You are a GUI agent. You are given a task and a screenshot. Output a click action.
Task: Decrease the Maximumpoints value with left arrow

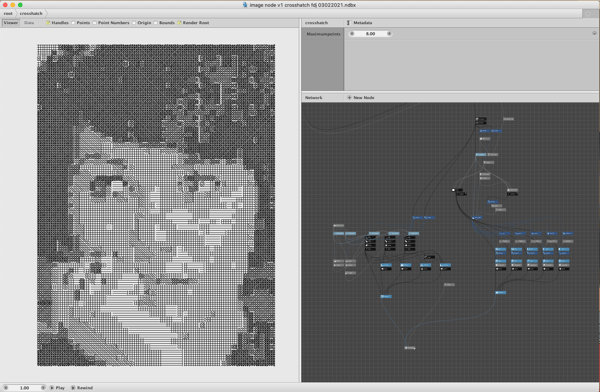(352, 34)
